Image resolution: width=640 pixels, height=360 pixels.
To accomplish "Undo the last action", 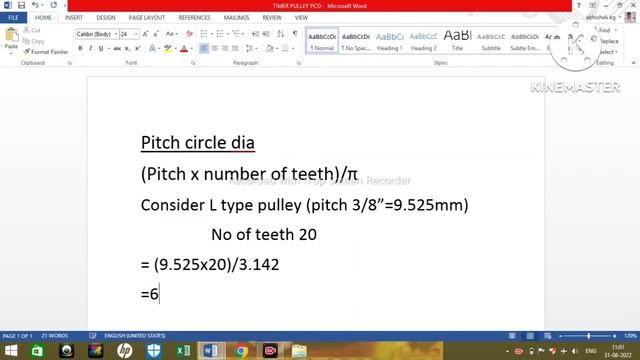I will (x=36, y=5).
